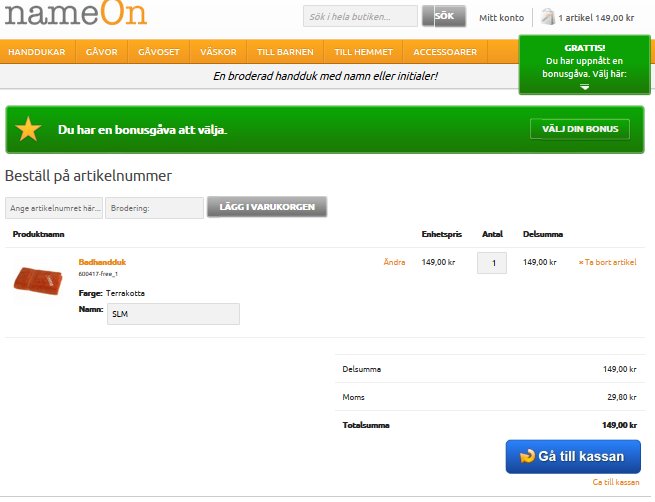Viewport: 655px width, 502px height.
Task: Click the small orange 'Ga till kassan' link
Action: pos(616,482)
